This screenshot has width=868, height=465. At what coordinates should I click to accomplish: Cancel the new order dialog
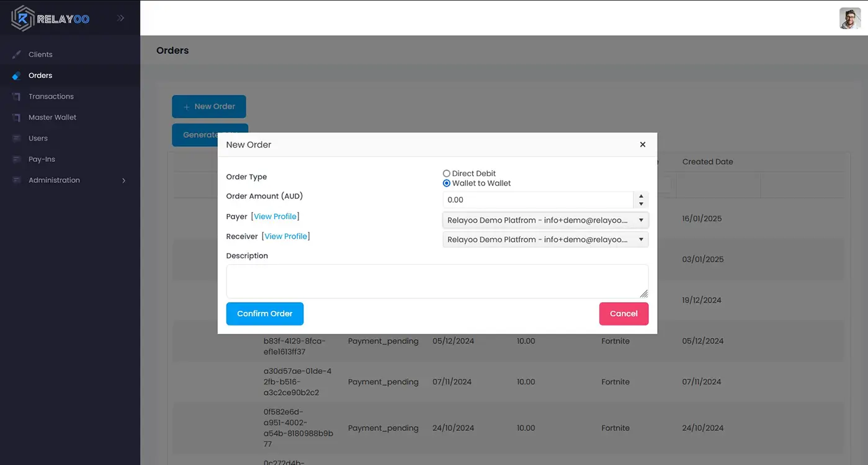(624, 314)
